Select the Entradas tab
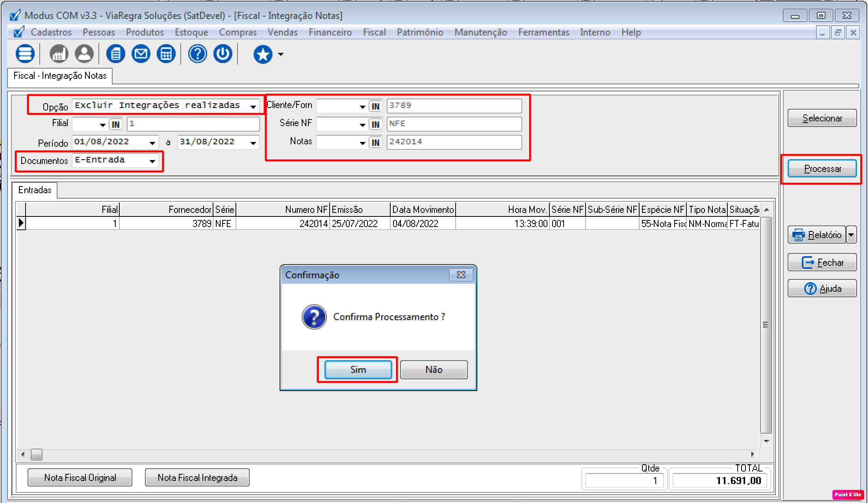The width and height of the screenshot is (868, 503). 35,190
